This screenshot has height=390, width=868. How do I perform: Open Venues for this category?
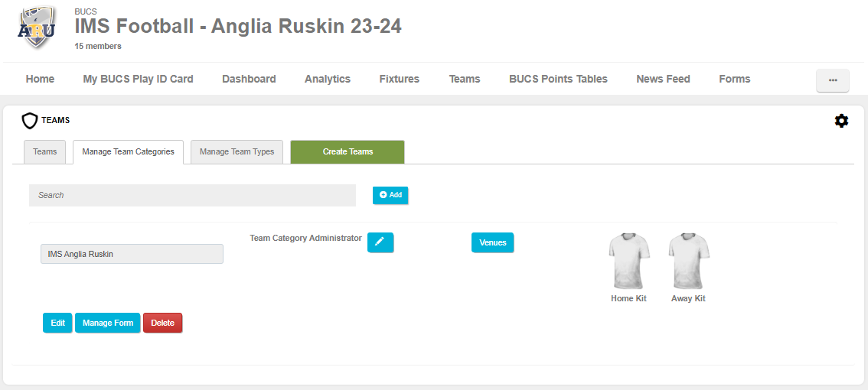(492, 242)
